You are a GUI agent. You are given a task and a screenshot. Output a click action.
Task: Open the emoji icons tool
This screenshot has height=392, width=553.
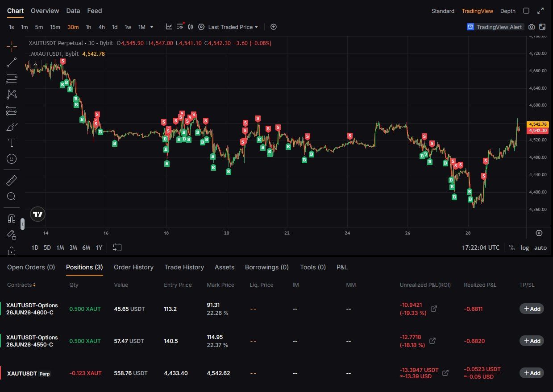12,159
